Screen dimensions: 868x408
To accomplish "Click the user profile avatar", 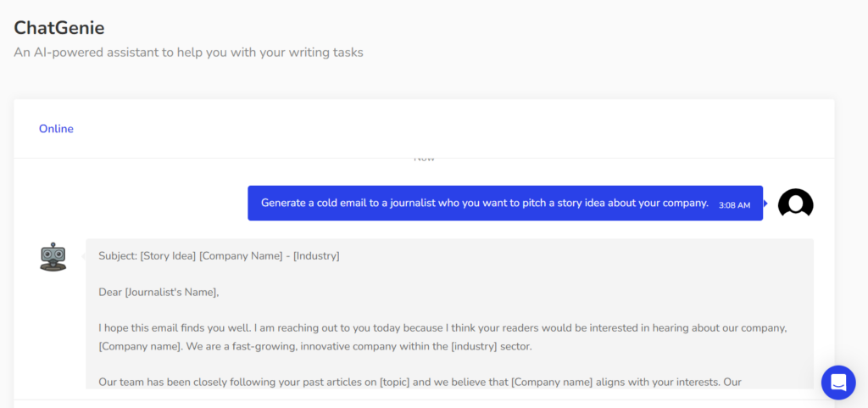I will (x=795, y=204).
